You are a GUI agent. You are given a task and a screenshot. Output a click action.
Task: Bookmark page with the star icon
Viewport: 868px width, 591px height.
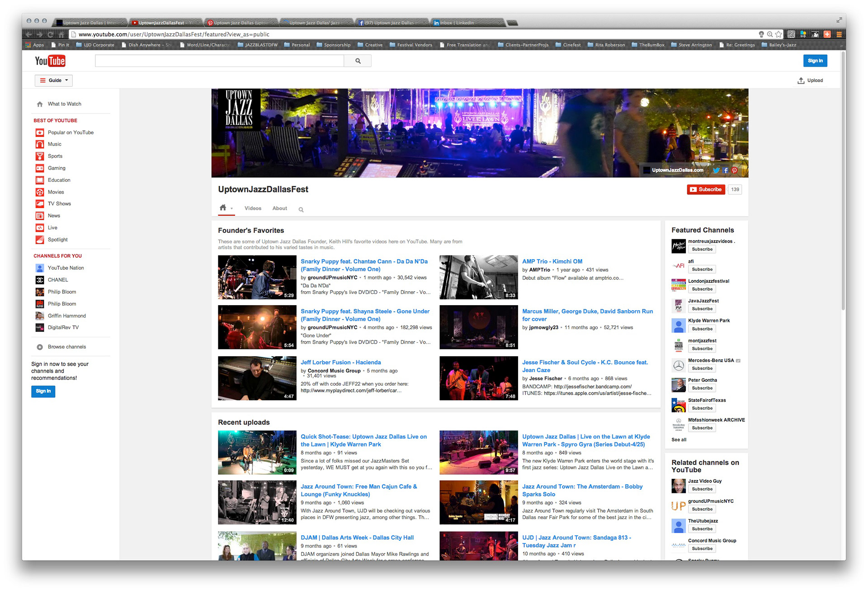click(778, 34)
